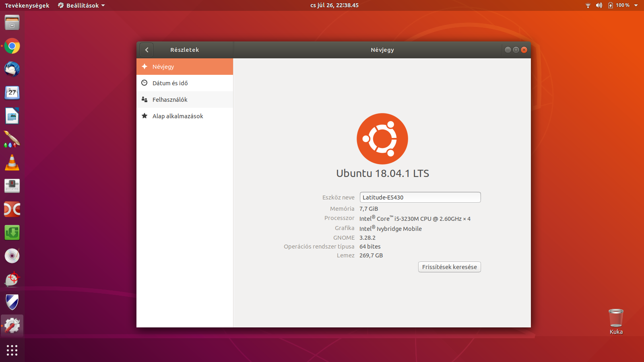Screen dimensions: 644x362
Task: Open the clock and calendar panel
Action: coord(334,5)
